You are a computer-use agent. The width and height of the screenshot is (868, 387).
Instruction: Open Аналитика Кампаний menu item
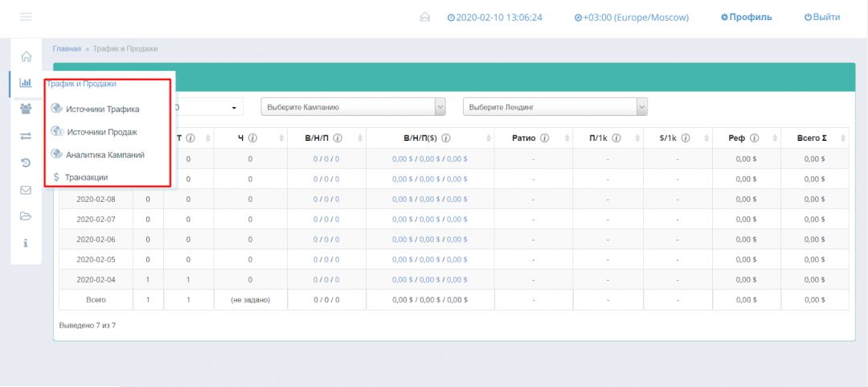point(104,154)
